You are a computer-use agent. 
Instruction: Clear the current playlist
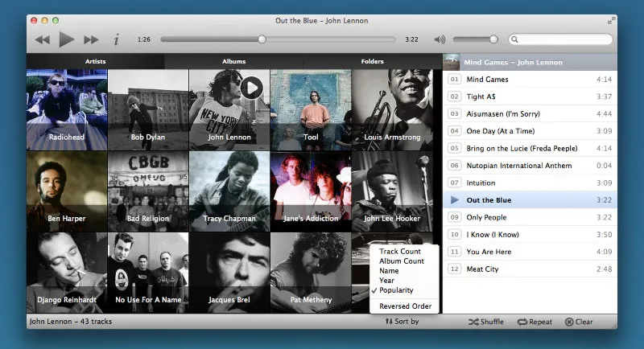579,322
